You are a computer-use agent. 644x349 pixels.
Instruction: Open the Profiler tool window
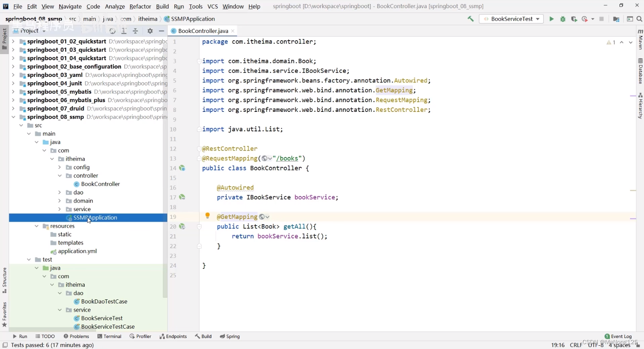click(140, 336)
